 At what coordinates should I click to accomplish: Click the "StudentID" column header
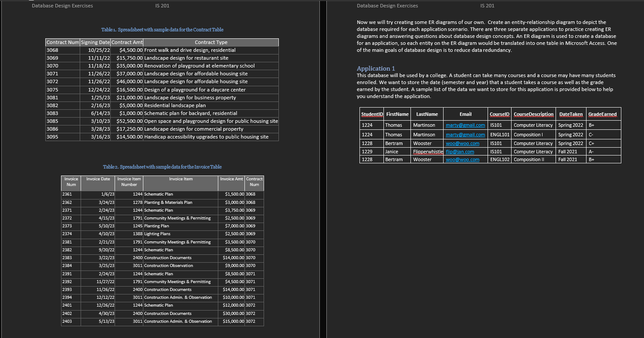pyautogui.click(x=372, y=114)
